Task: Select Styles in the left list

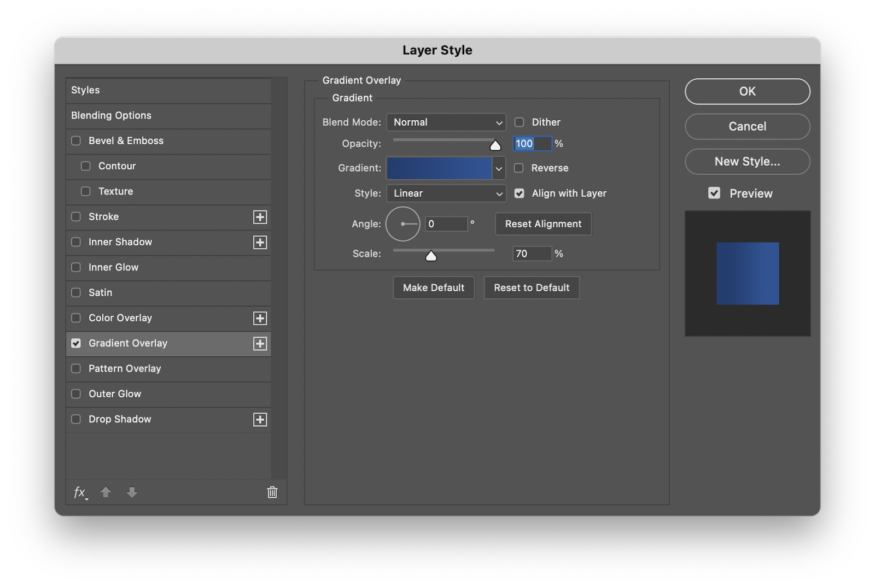Action: [168, 91]
